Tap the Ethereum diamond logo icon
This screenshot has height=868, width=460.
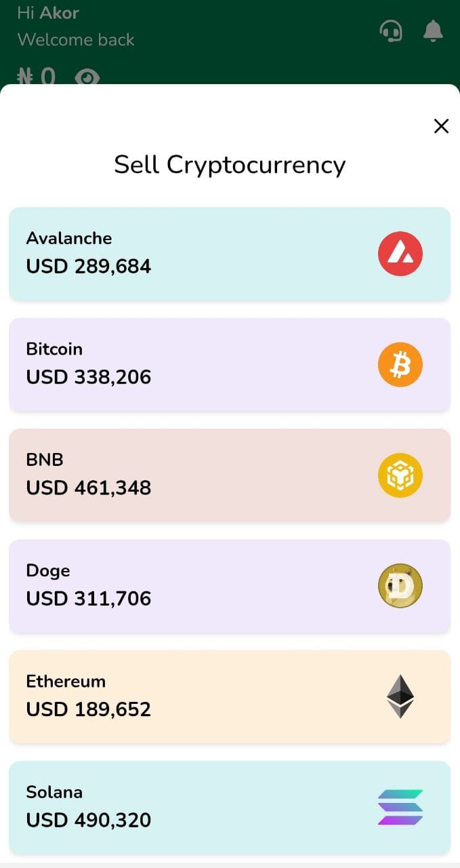coord(400,696)
